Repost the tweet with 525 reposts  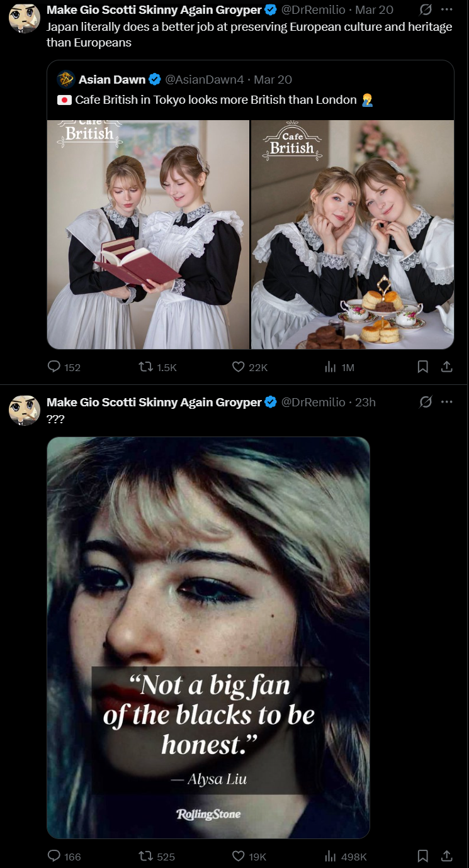click(157, 856)
